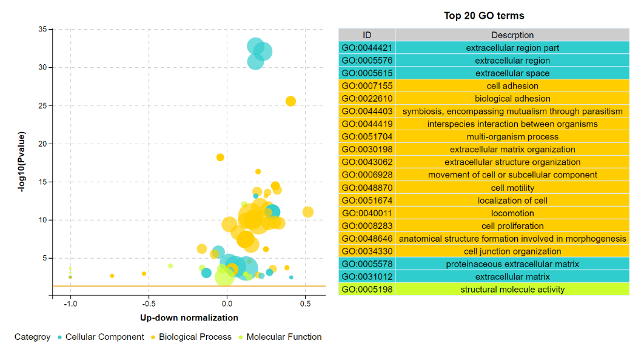
Task: Click the GO:0034330 cell junction organization row
Action: pyautogui.click(x=484, y=251)
